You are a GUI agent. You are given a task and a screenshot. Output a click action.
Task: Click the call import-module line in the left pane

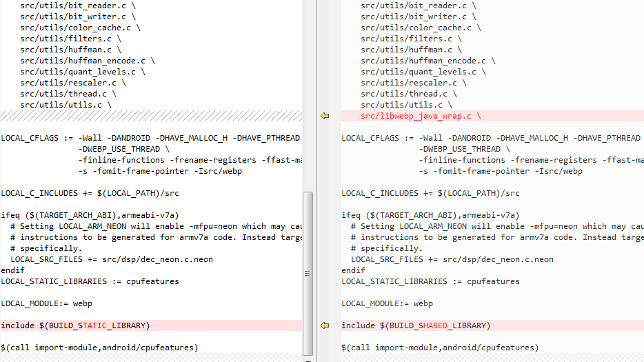coord(99,348)
